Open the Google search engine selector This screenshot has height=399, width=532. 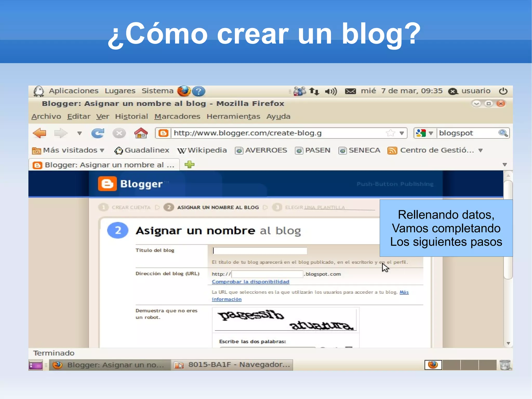424,133
